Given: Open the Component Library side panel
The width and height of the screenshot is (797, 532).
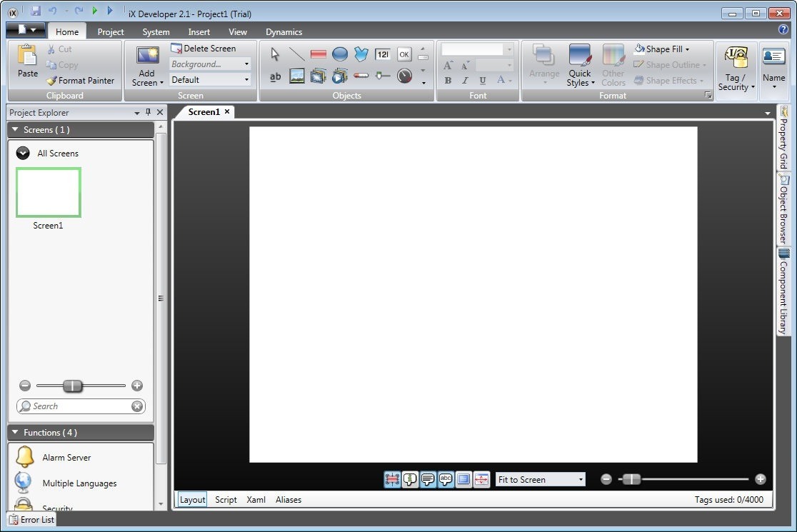Looking at the screenshot, I should (x=783, y=291).
